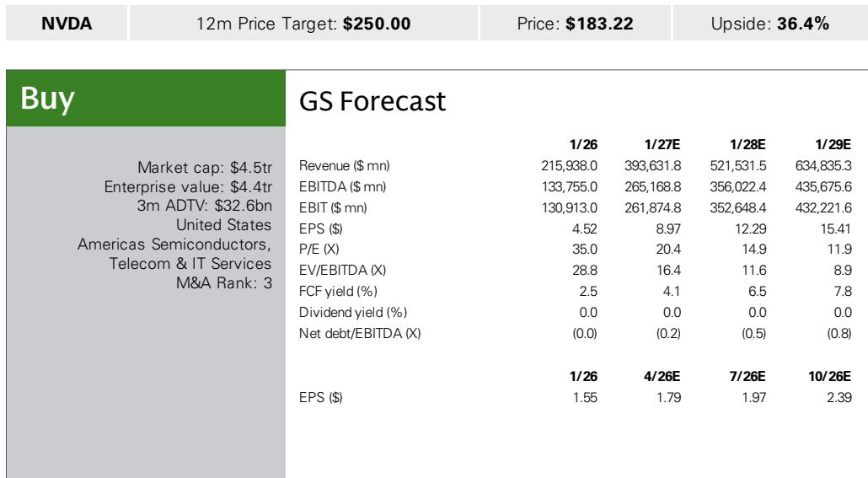The image size is (868, 478).
Task: Click the Price $183.22 cell
Action: click(x=571, y=22)
